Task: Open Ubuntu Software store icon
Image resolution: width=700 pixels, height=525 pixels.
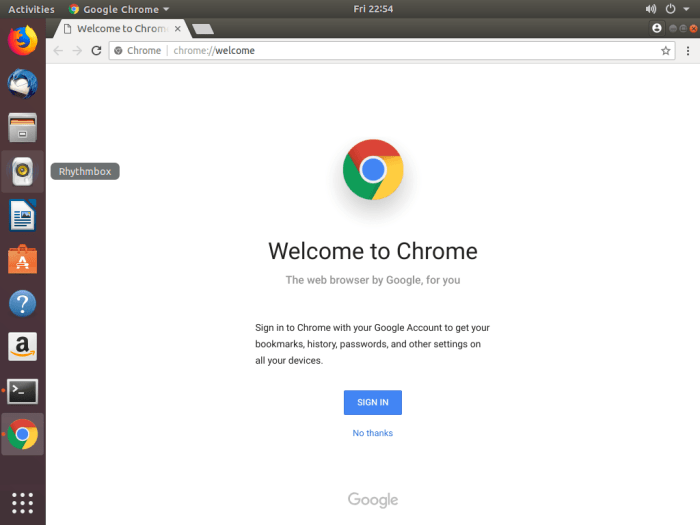Action: coord(22,259)
